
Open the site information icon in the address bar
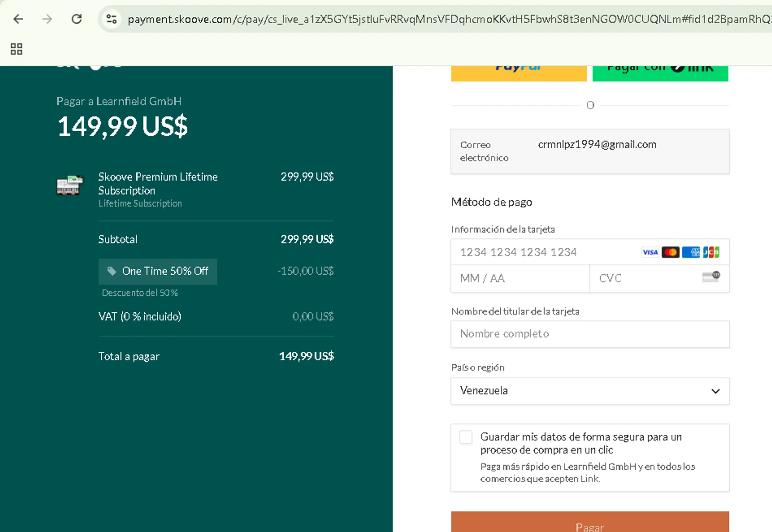click(x=112, y=19)
